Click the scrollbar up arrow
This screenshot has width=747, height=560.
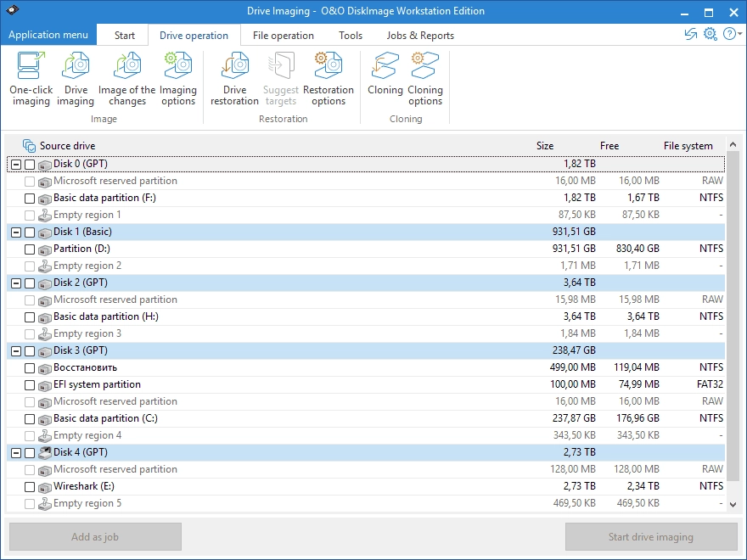click(x=733, y=144)
